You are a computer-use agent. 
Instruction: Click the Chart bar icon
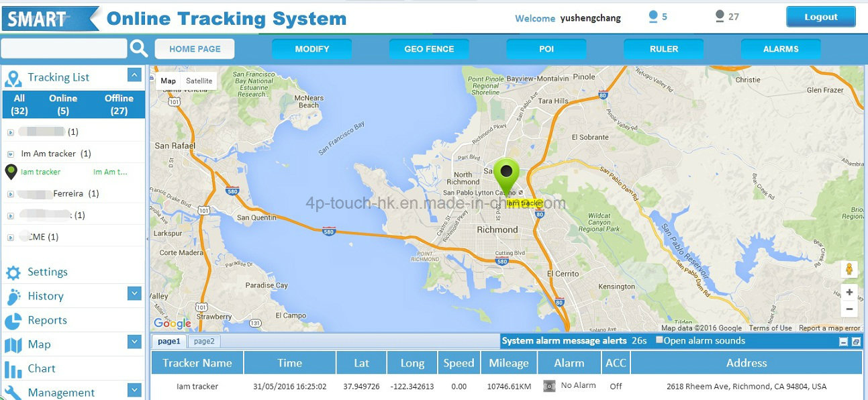pos(13,369)
